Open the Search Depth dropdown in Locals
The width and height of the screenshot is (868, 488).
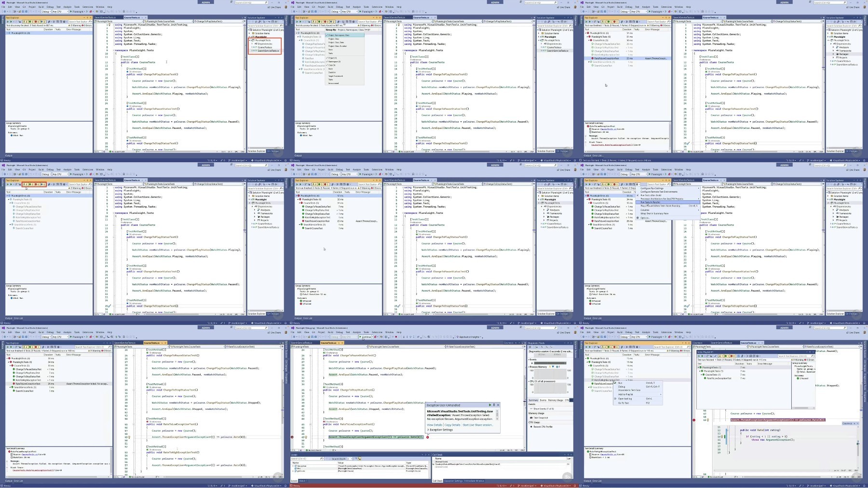click(350, 459)
